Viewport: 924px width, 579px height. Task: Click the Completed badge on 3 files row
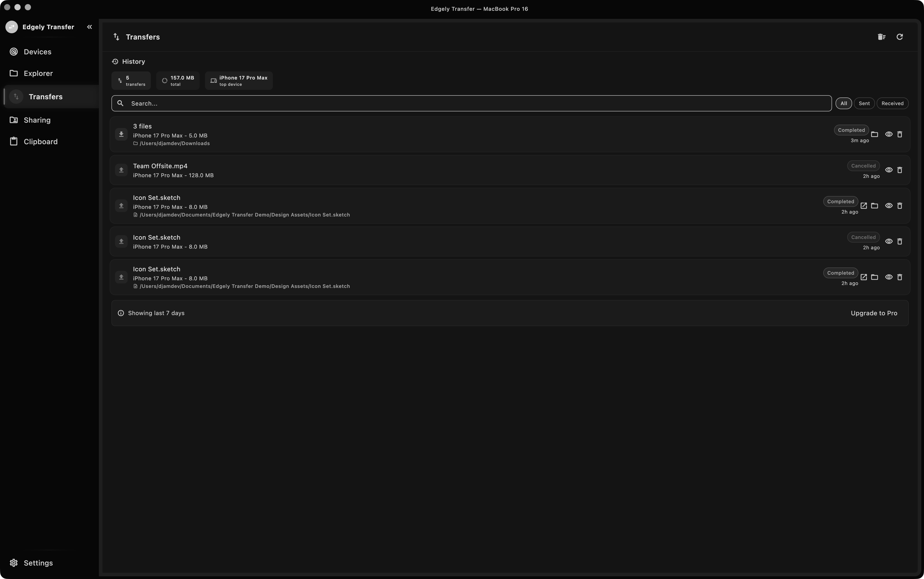tap(851, 130)
